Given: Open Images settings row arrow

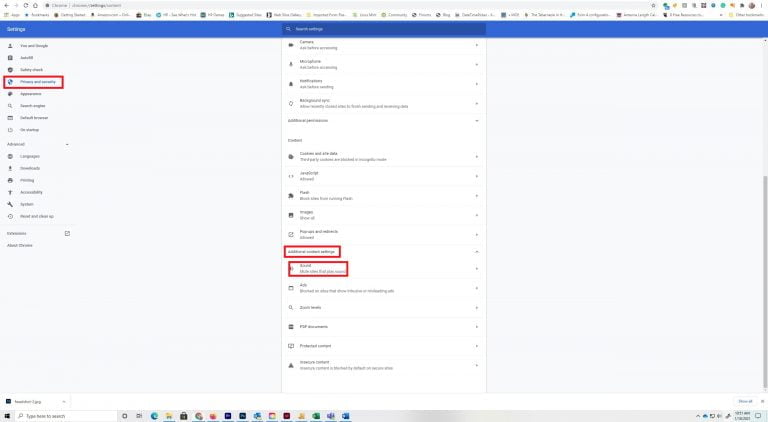Looking at the screenshot, I should [477, 215].
